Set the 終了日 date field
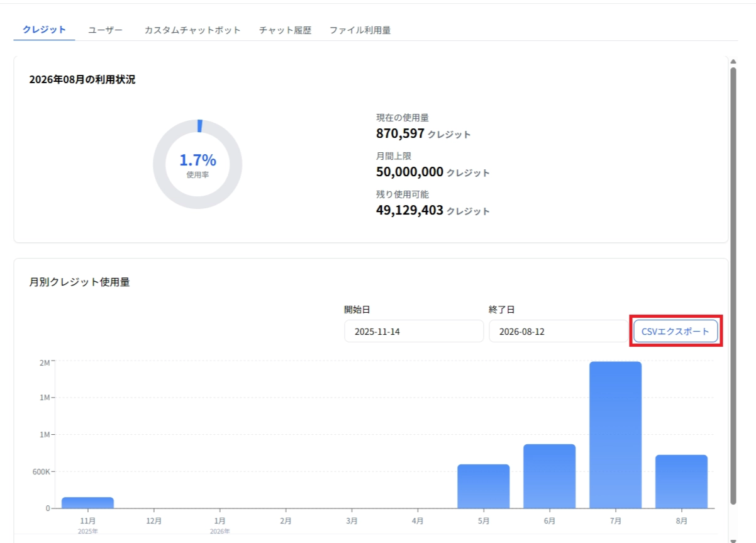This screenshot has height=543, width=756. coord(559,332)
